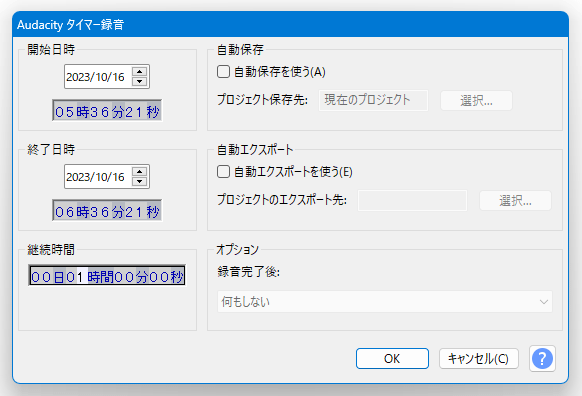Click the 録音完了後: label
Viewport: 582px width, 396px height.
[248, 272]
